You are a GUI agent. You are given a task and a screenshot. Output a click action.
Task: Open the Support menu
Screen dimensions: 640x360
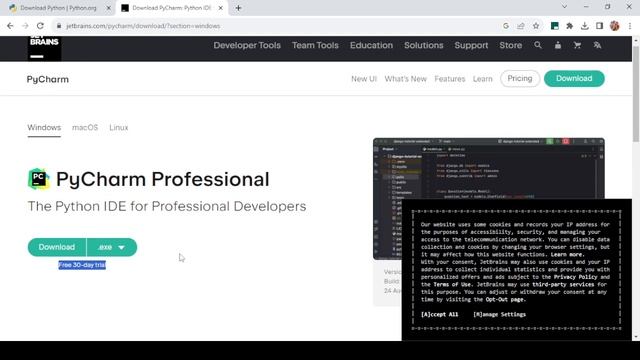pyautogui.click(x=471, y=45)
